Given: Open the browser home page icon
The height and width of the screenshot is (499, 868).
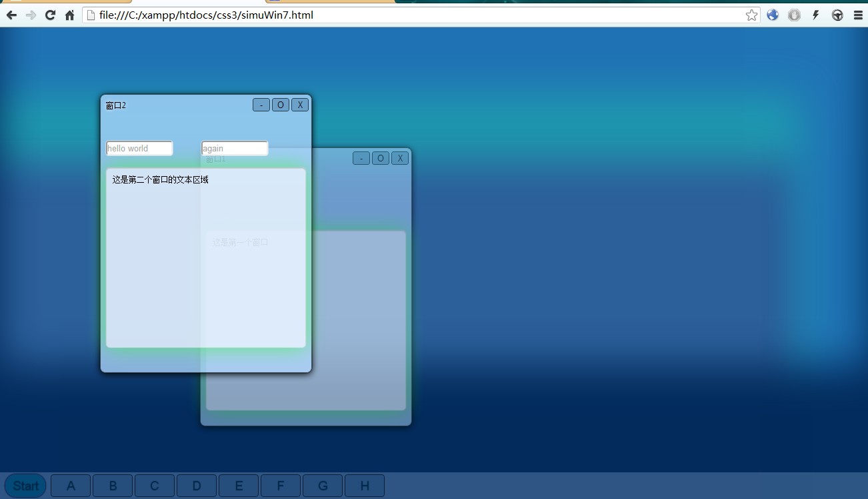Looking at the screenshot, I should (x=69, y=15).
